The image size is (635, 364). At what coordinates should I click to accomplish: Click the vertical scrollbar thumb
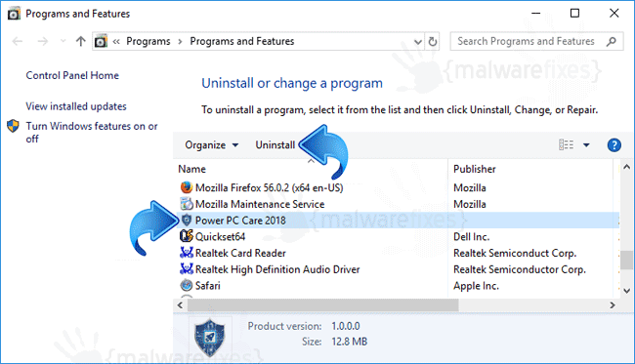tap(626, 260)
